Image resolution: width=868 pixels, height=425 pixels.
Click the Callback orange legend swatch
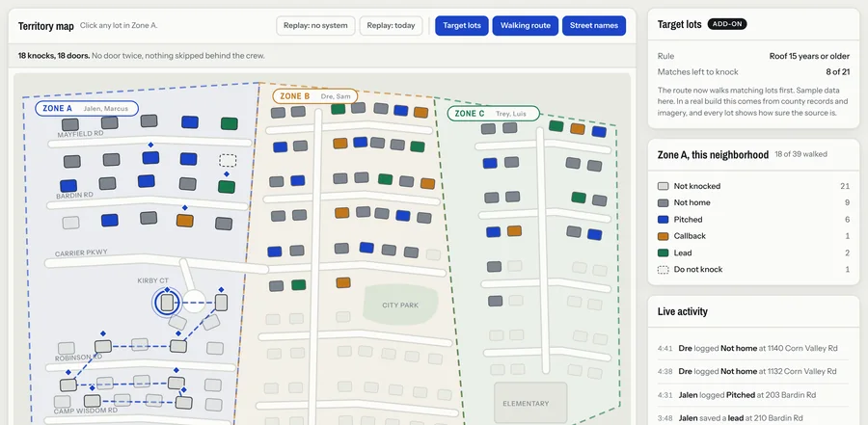[663, 236]
